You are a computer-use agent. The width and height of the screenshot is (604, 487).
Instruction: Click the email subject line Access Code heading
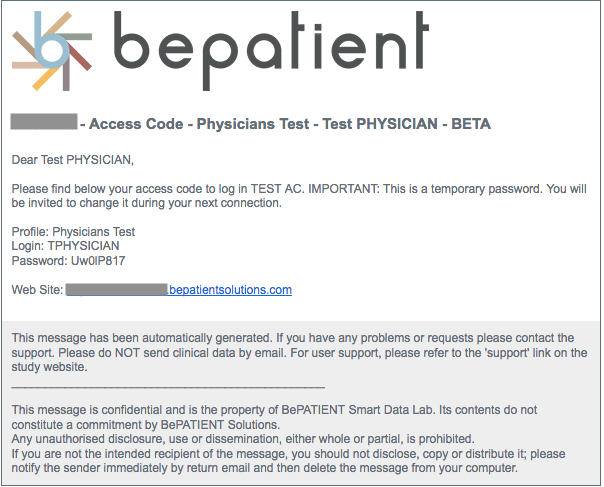tap(290, 125)
